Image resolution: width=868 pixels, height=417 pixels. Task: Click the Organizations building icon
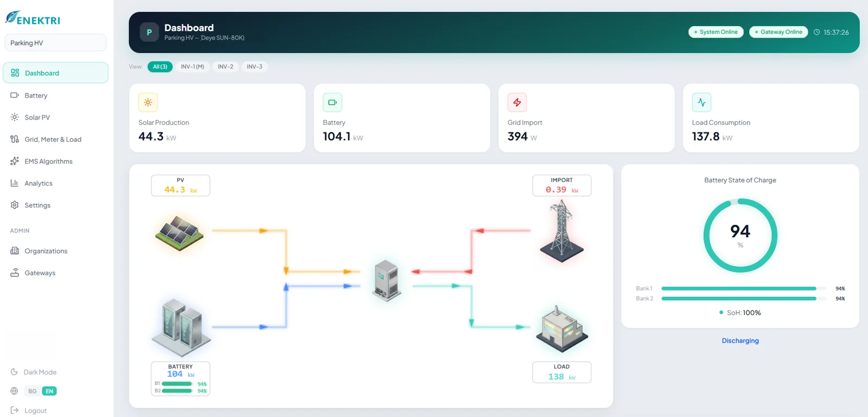15,251
